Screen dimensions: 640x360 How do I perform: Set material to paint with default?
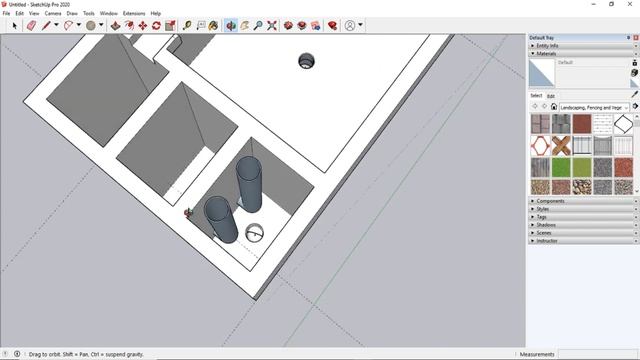tap(634, 83)
